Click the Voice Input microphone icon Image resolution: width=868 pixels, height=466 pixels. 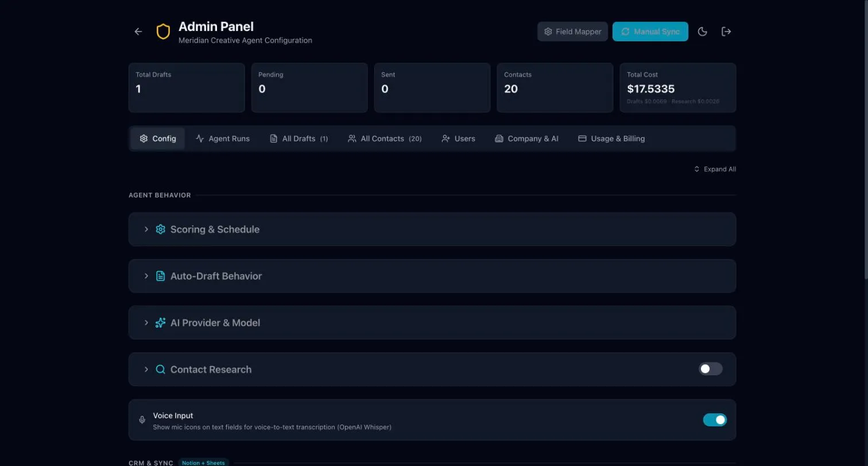tap(142, 420)
